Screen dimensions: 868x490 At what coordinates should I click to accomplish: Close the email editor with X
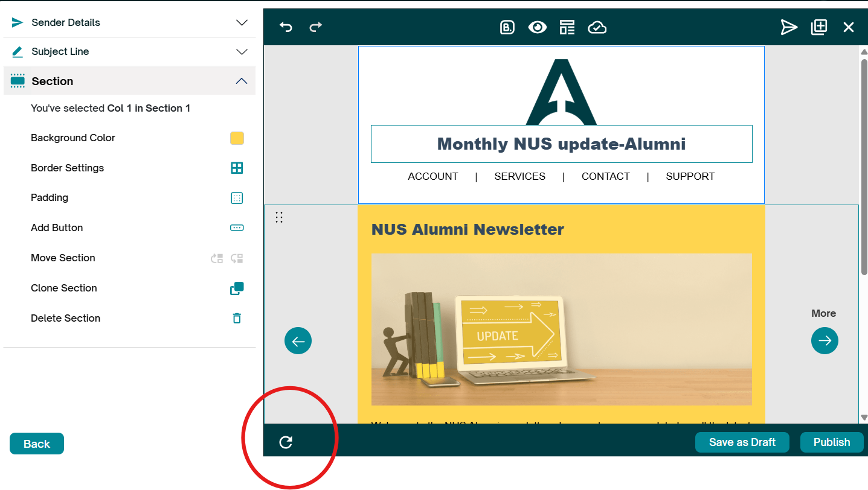coord(849,27)
